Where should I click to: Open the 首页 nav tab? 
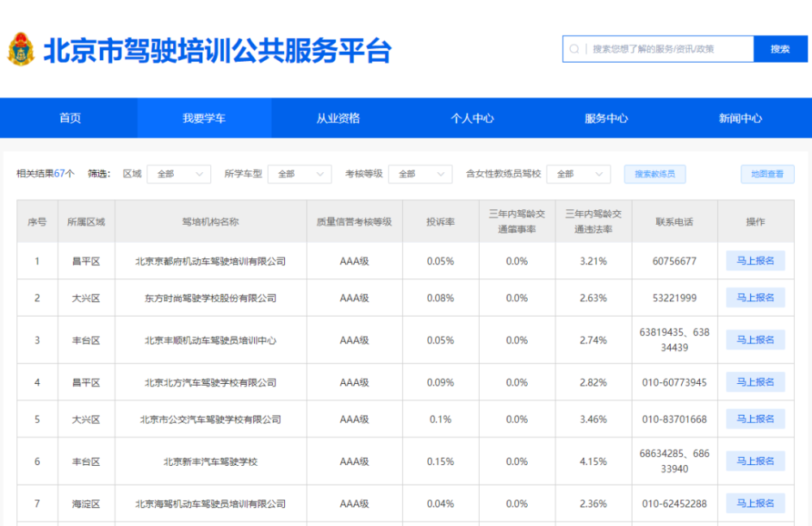point(70,118)
